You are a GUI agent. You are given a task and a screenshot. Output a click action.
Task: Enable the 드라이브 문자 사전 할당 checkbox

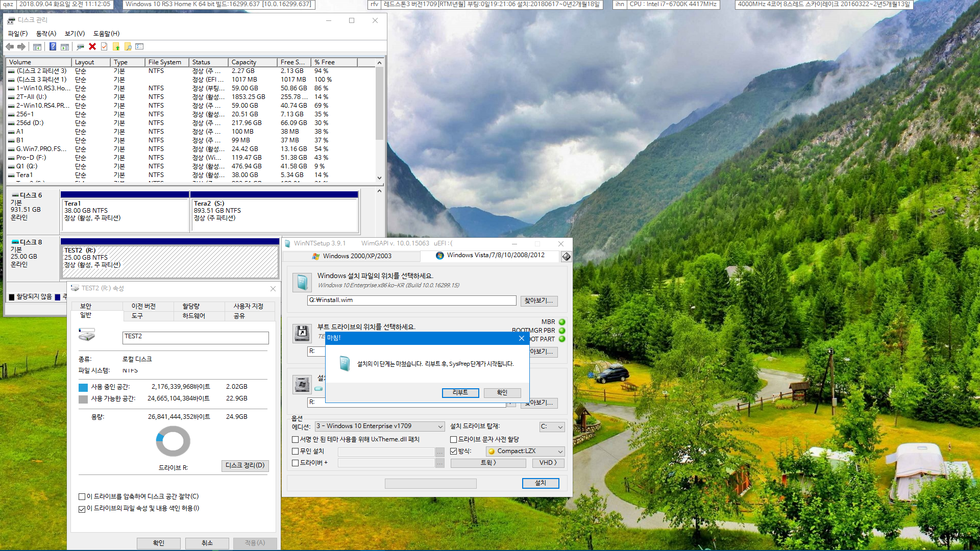[453, 439]
